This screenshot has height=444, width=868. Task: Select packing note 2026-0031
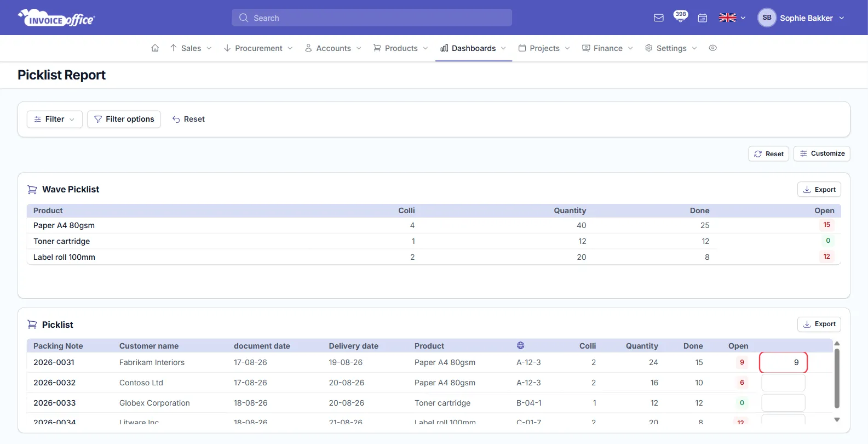point(54,362)
